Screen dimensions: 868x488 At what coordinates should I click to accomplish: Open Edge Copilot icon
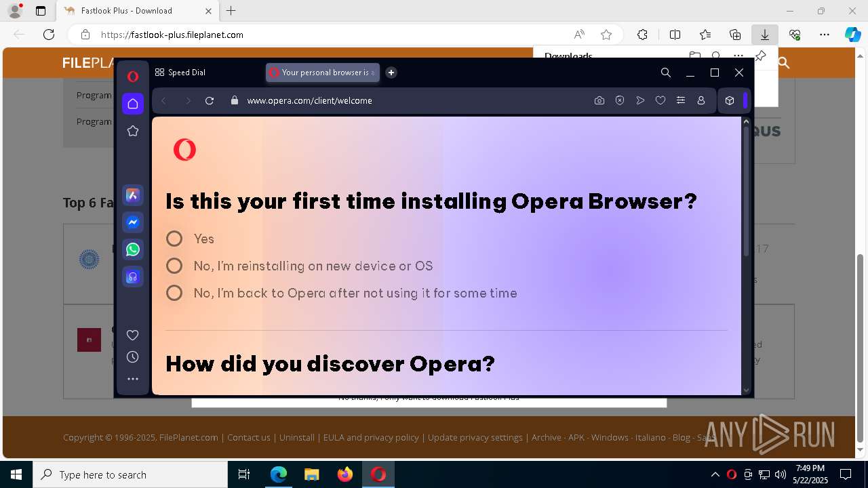852,35
